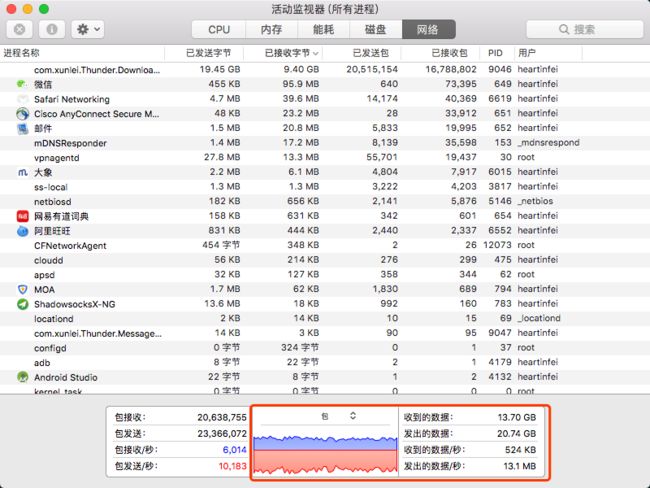Open the gear actions dropdown
650x488 pixels.
[x=88, y=29]
